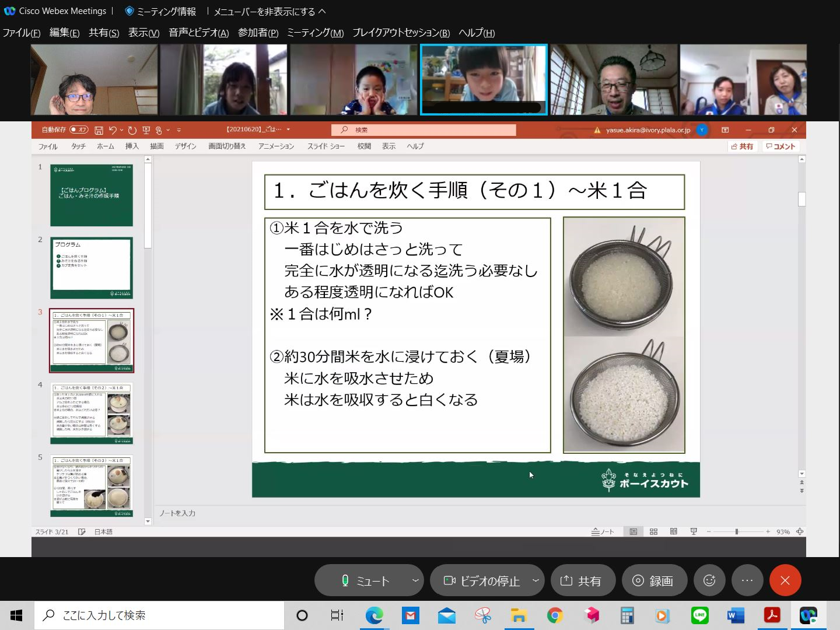Click the zoom out minus icon
840x630 pixels.
pyautogui.click(x=709, y=531)
